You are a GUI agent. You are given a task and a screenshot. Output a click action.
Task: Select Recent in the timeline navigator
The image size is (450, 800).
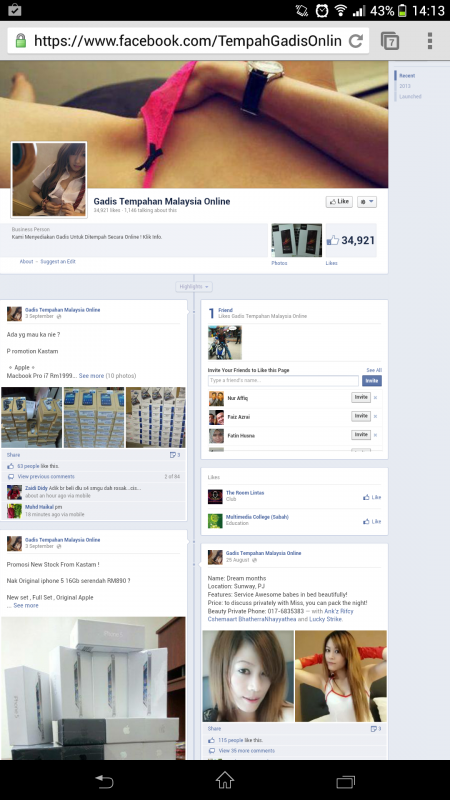pos(407,76)
